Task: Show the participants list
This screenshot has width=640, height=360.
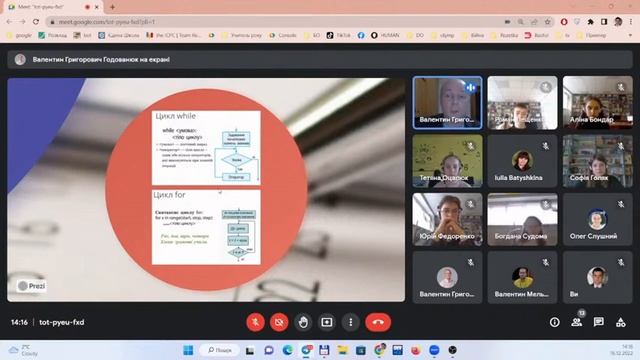Action: tap(577, 322)
